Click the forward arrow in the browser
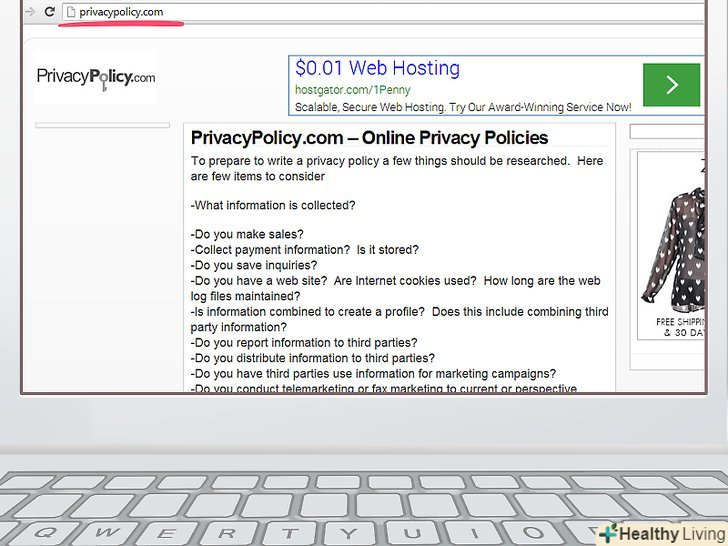This screenshot has width=728, height=546. pyautogui.click(x=30, y=12)
